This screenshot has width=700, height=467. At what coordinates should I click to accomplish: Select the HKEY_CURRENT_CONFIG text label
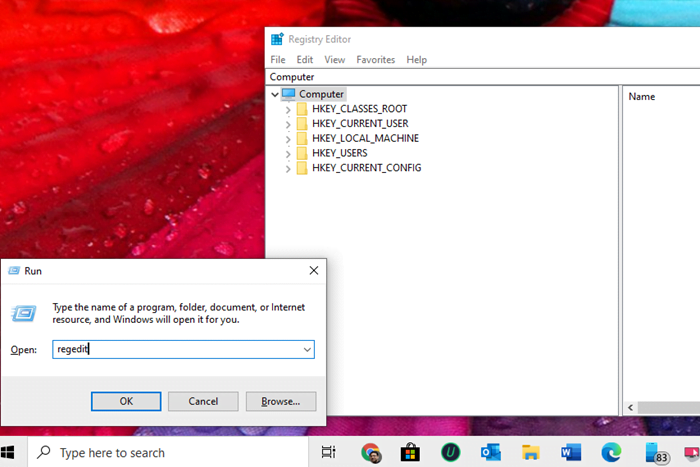(x=367, y=168)
